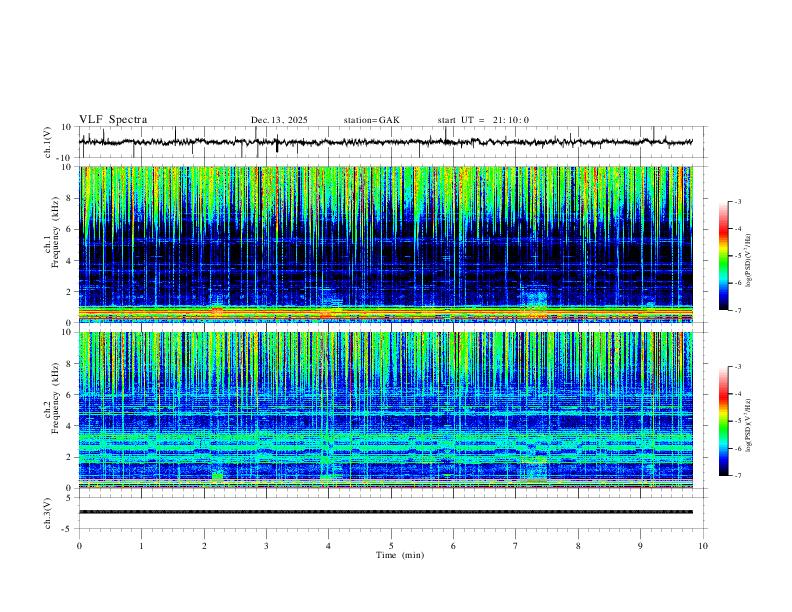
Task: Select the "ch.1(V)" axis label
Action: pyautogui.click(x=48, y=142)
